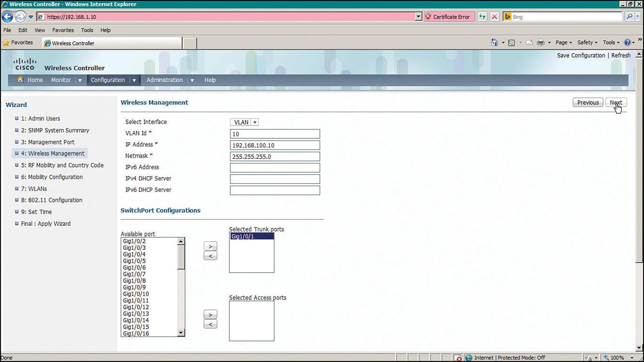The image size is (644, 362).
Task: Expand the Configuration menu arrow
Action: coord(134,80)
